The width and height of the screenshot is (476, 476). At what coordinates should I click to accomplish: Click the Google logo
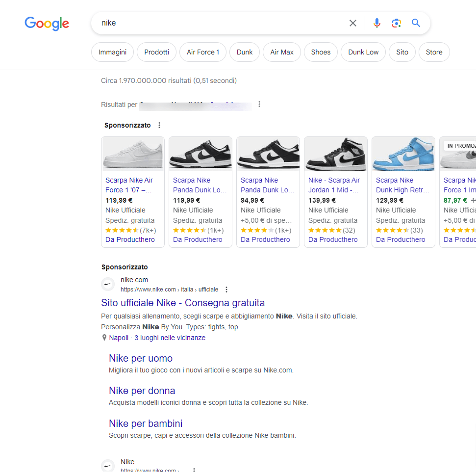(47, 24)
